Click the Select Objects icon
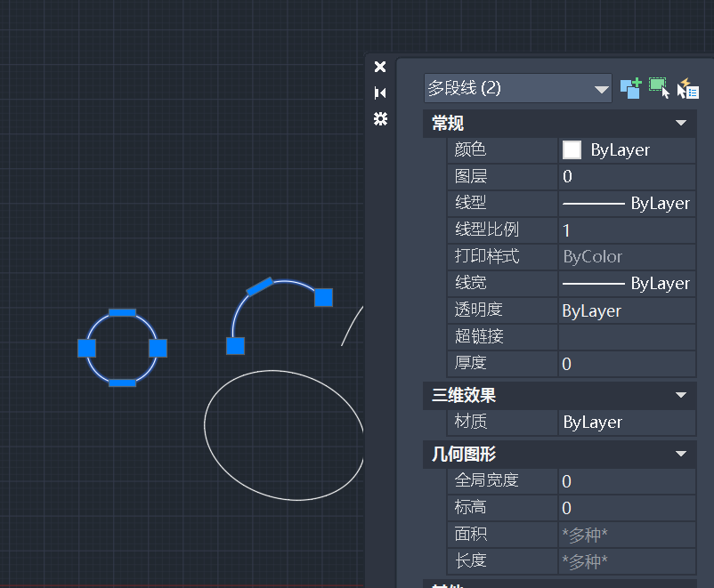 click(x=659, y=88)
